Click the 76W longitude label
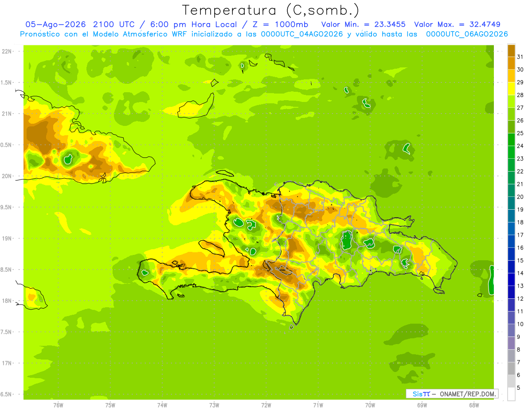Screen dimensions: 532x411 [58, 405]
